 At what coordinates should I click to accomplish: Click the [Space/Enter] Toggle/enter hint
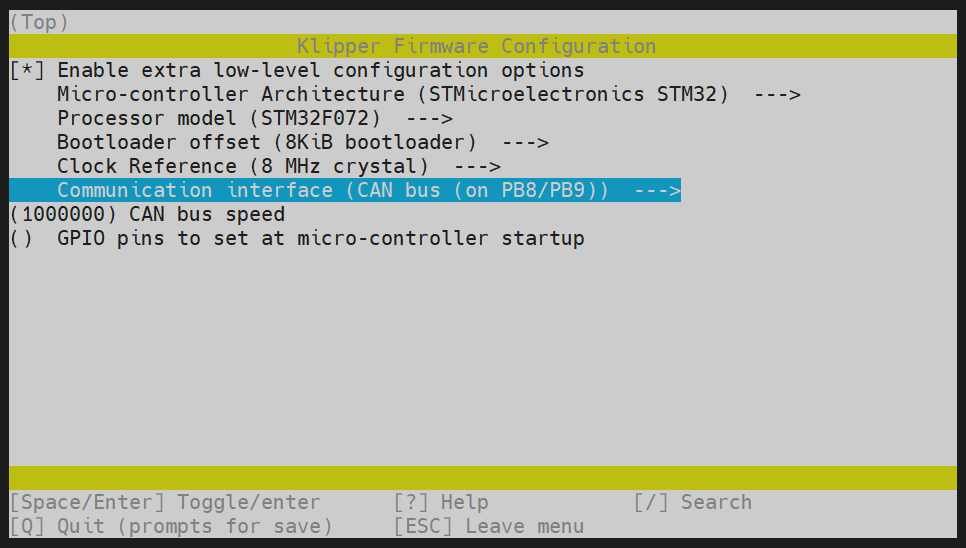[165, 503]
